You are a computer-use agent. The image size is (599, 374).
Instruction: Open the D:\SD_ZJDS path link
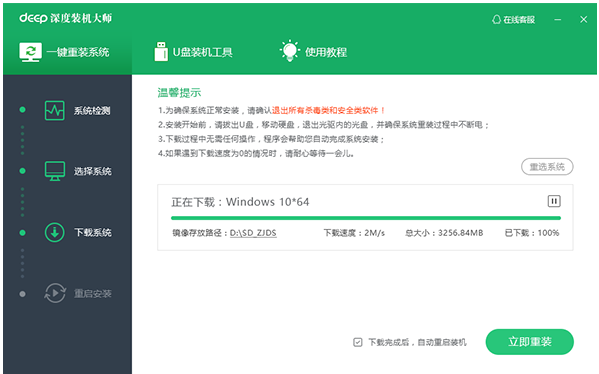coord(253,233)
